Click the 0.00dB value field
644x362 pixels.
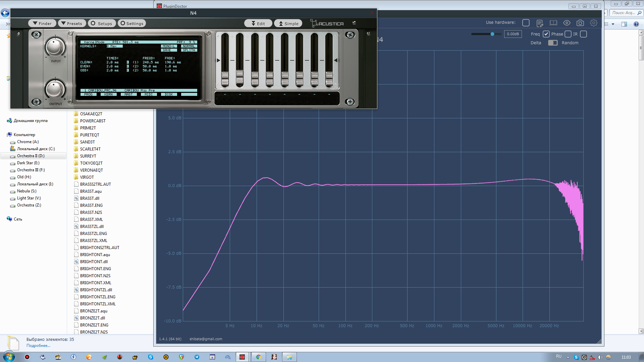click(513, 34)
